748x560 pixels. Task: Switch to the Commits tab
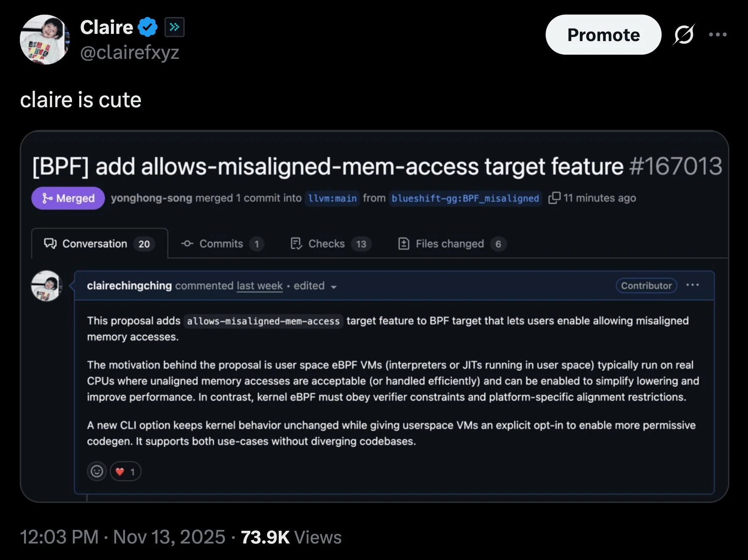point(222,244)
